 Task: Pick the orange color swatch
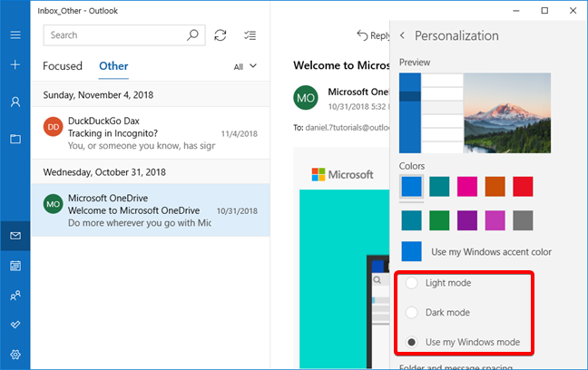coord(495,186)
